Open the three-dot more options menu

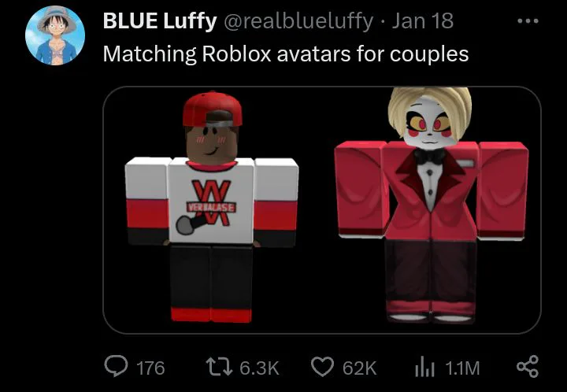[528, 21]
